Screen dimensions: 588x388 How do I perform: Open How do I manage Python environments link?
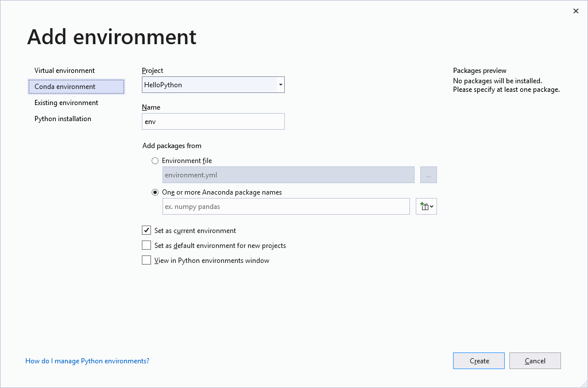coord(87,361)
